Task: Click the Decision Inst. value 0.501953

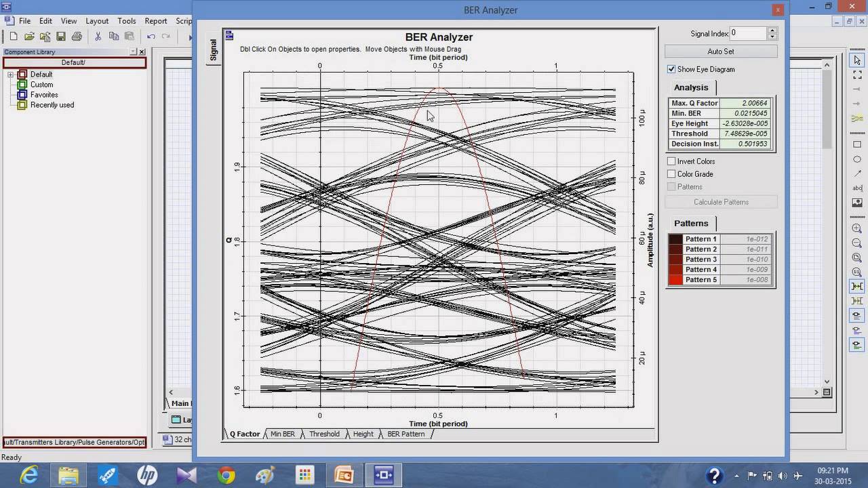Action: tap(746, 144)
